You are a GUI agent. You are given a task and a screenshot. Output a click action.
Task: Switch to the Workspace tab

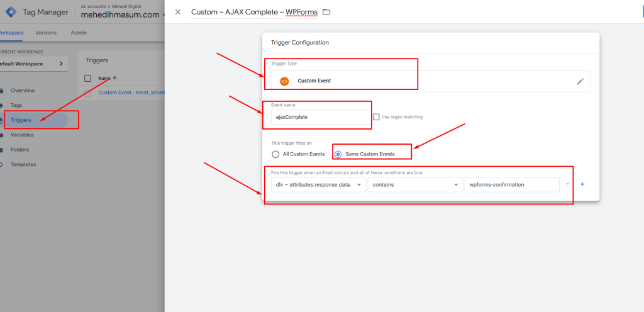(x=11, y=33)
